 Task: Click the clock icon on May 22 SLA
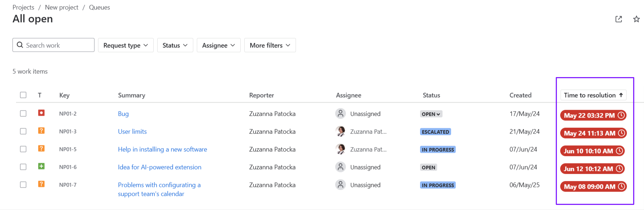tap(621, 115)
